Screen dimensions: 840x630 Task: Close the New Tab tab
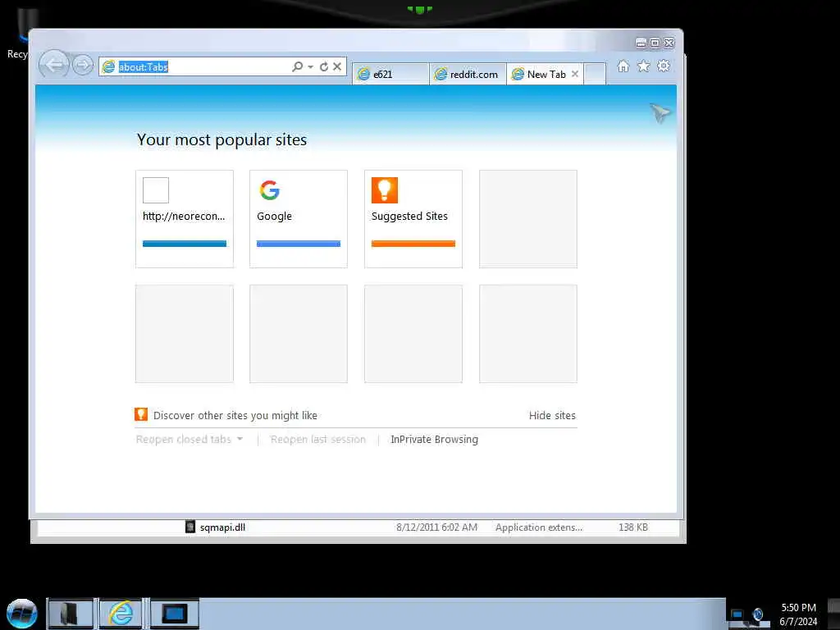coord(575,74)
